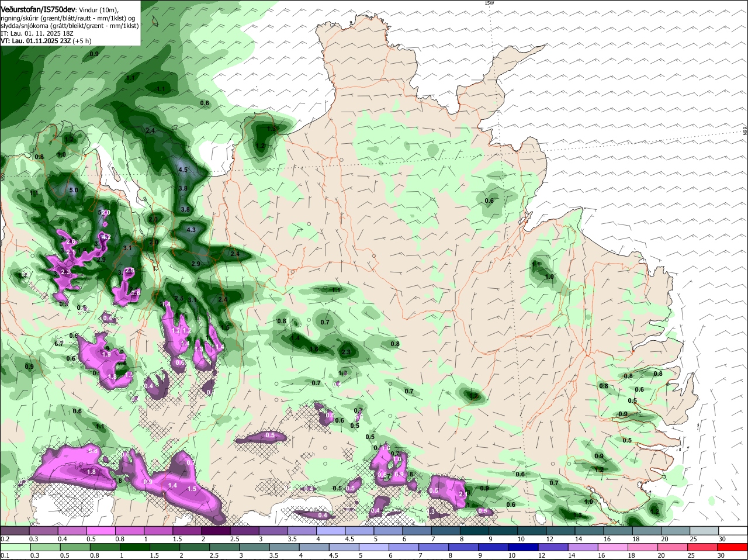Click the 5.0 precipitation value on the map
This screenshot has height=560, width=748.
pyautogui.click(x=73, y=191)
